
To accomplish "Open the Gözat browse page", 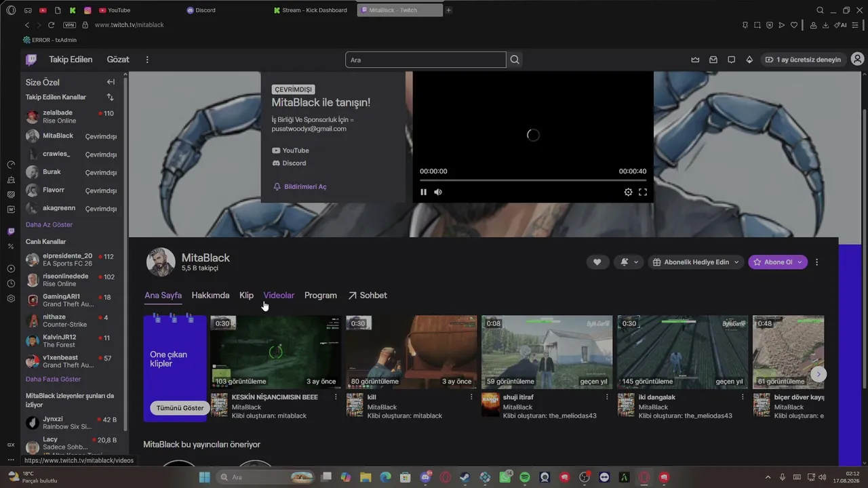I will (118, 60).
